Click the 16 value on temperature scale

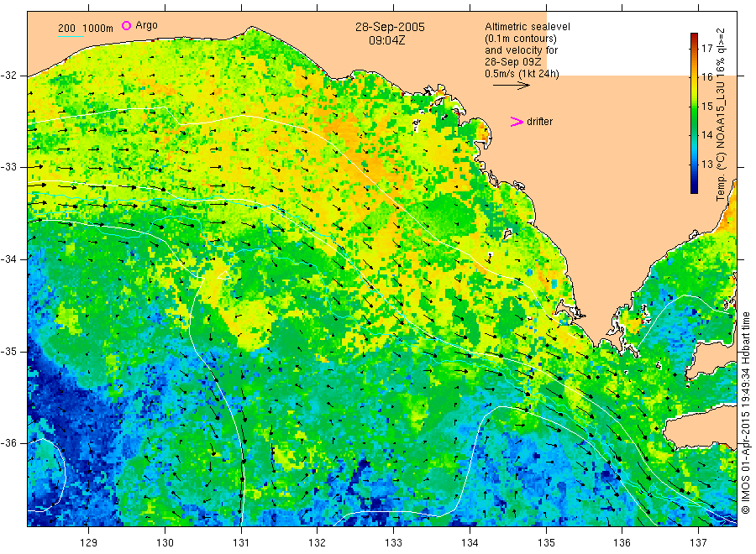[x=706, y=77]
